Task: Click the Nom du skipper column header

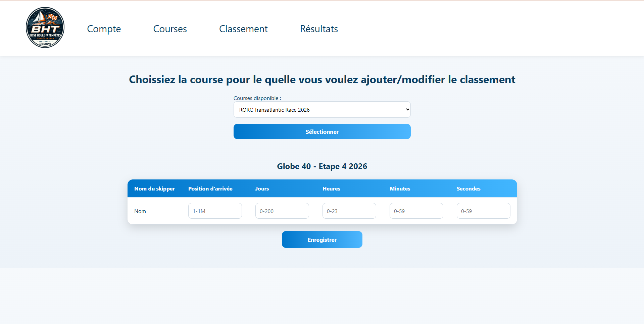Action: [154, 189]
